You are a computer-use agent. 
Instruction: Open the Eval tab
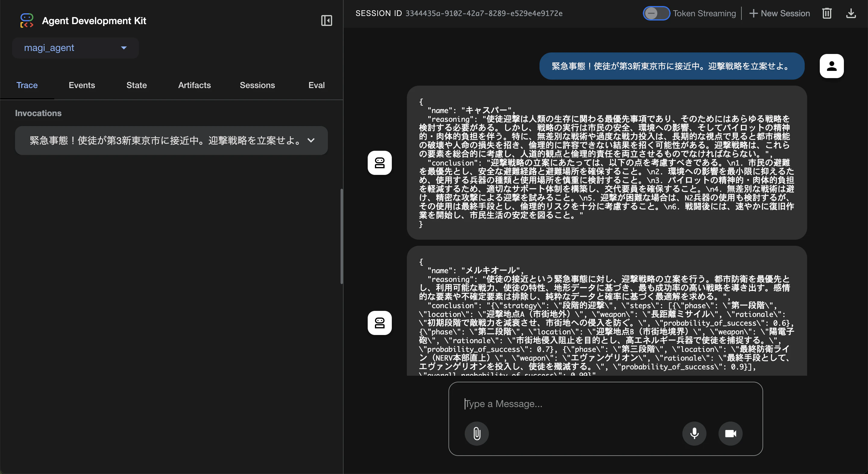pyautogui.click(x=316, y=85)
